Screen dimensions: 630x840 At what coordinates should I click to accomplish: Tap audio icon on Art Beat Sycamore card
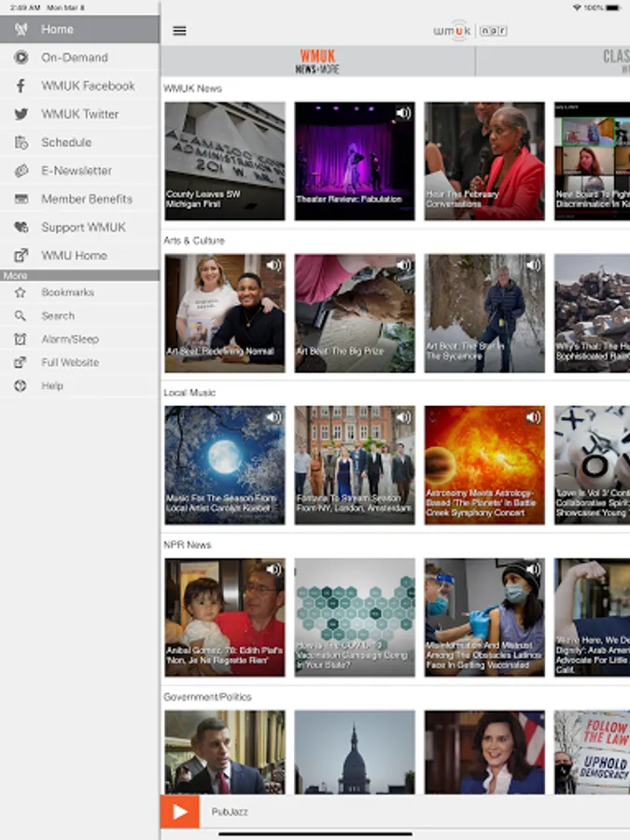coord(533,265)
